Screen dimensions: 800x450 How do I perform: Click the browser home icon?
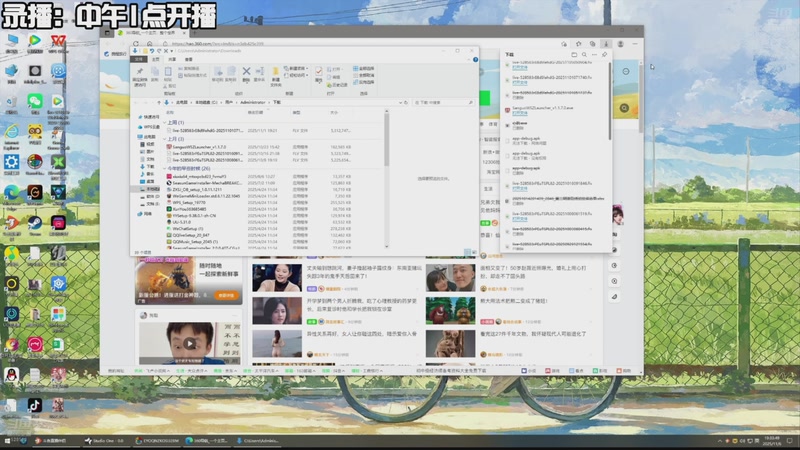pos(149,44)
